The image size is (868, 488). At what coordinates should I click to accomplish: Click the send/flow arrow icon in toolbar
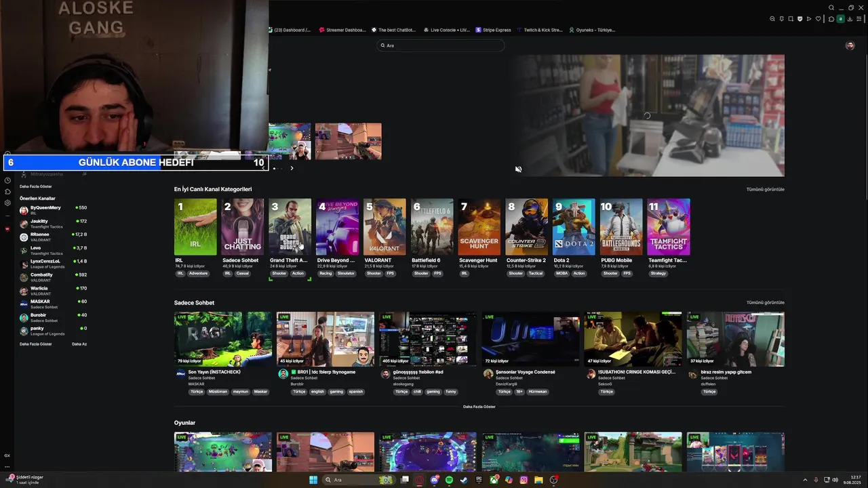pyautogui.click(x=809, y=18)
